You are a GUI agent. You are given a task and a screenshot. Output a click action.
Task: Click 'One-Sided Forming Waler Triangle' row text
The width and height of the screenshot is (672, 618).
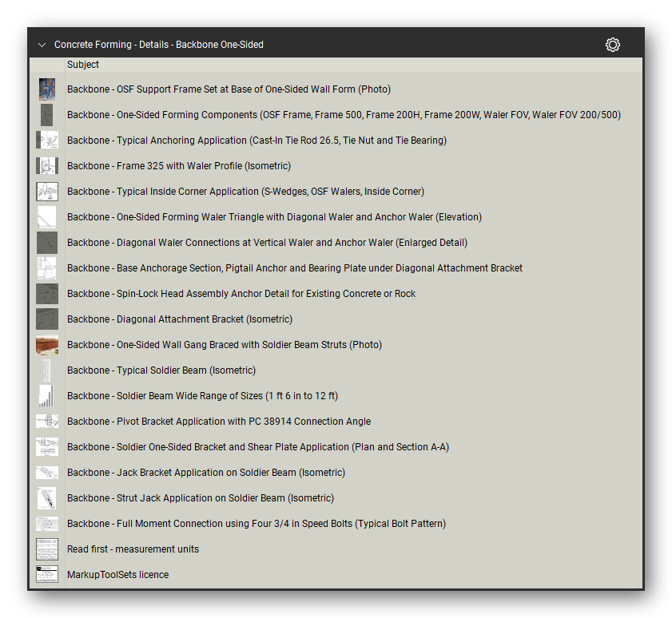[274, 217]
